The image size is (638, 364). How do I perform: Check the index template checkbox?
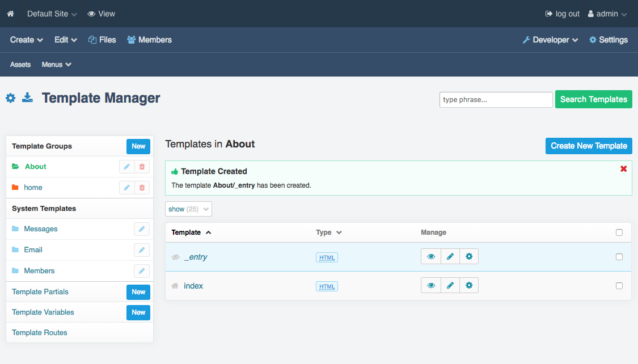(619, 286)
